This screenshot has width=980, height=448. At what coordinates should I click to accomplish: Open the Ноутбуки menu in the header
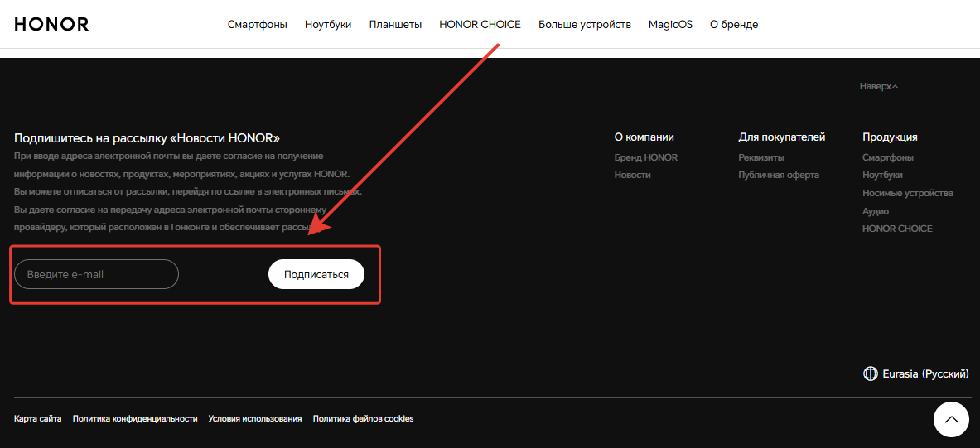[328, 25]
